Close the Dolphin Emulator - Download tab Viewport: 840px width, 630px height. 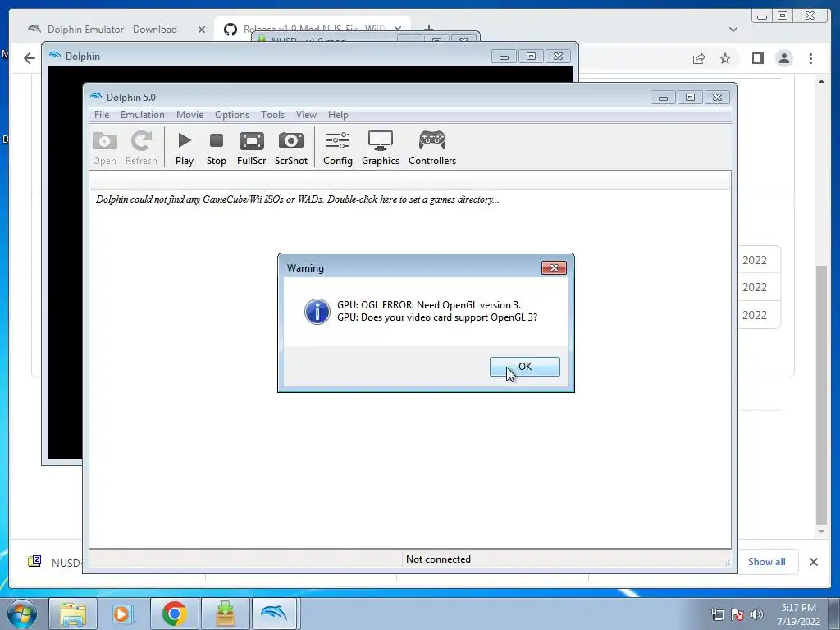click(202, 30)
